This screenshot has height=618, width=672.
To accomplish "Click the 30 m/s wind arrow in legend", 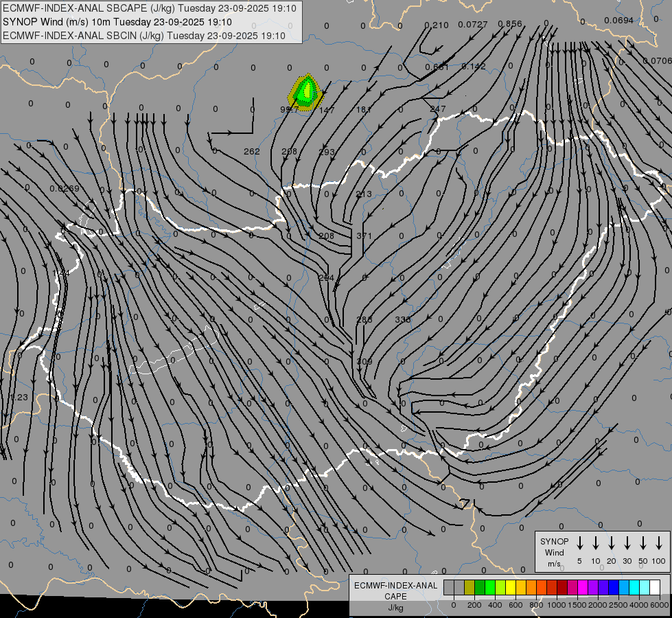I will pos(627,542).
